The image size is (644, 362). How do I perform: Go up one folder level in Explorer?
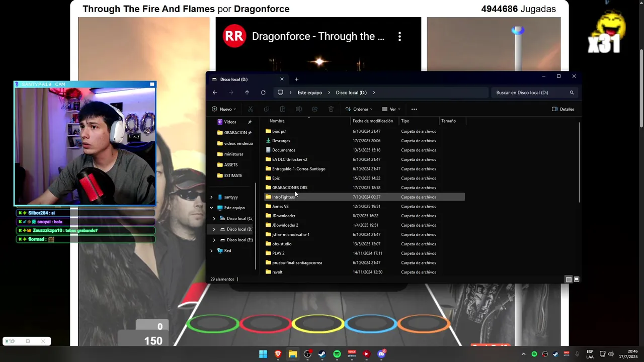(x=247, y=93)
